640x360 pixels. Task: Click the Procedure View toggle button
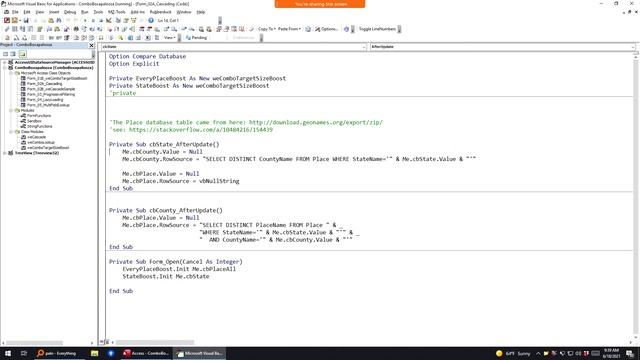click(x=102, y=342)
